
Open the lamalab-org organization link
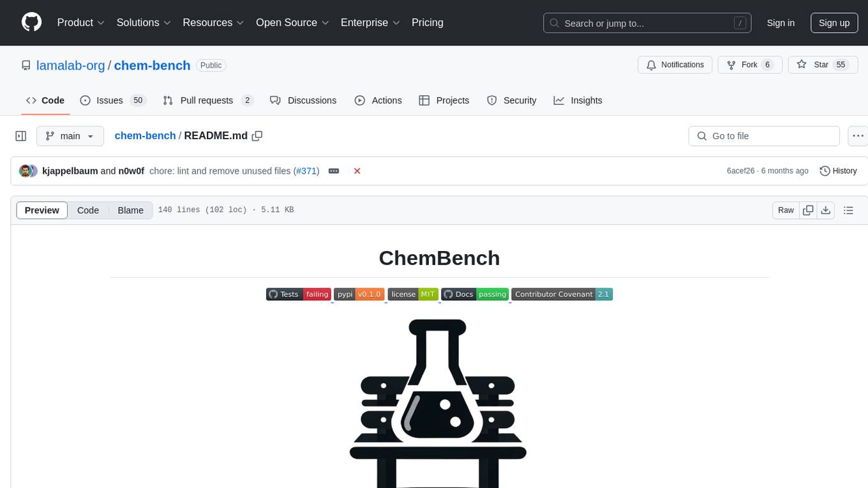71,65
